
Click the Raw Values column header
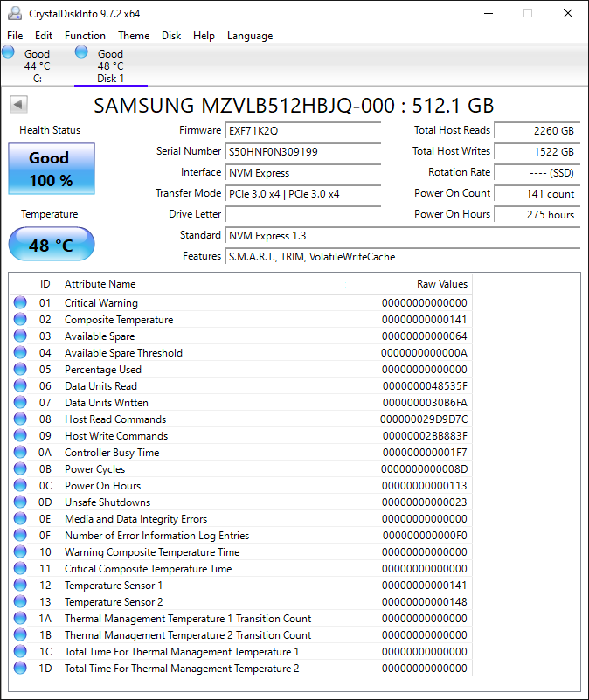pos(411,284)
